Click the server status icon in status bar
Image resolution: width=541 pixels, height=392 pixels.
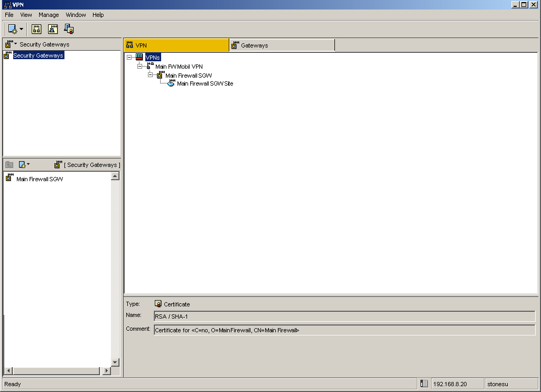pos(424,384)
